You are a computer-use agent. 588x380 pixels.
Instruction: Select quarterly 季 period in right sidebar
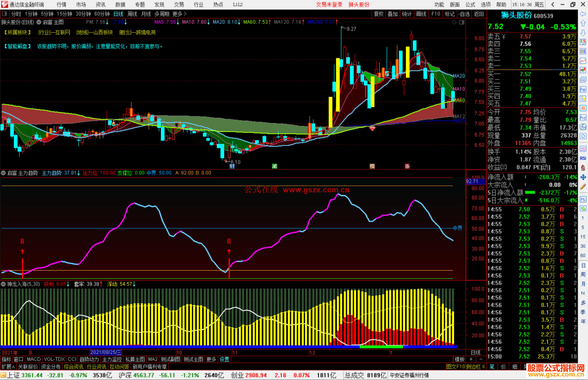point(583,312)
